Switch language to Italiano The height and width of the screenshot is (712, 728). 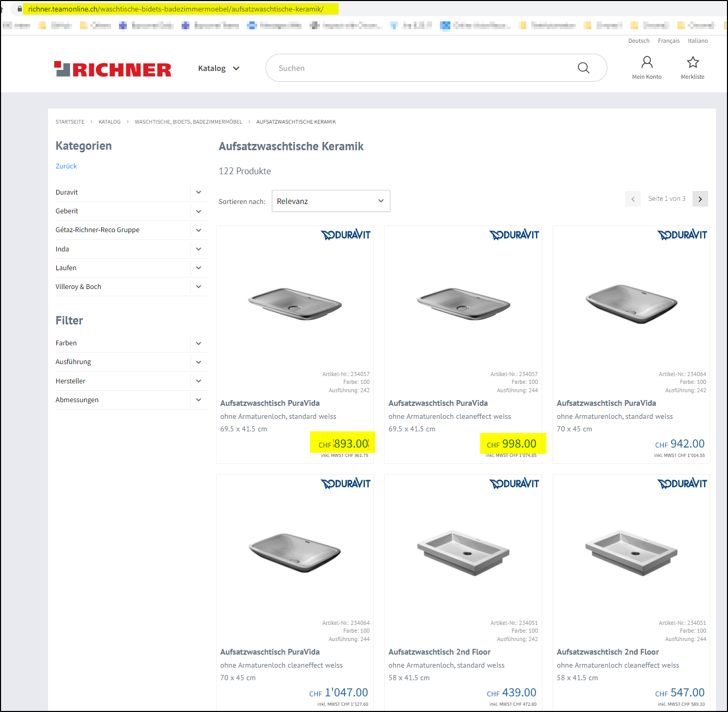tap(698, 41)
